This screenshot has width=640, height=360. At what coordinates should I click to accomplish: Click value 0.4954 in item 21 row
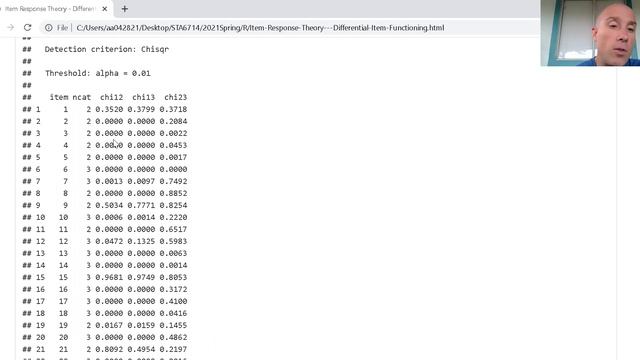[141, 349]
